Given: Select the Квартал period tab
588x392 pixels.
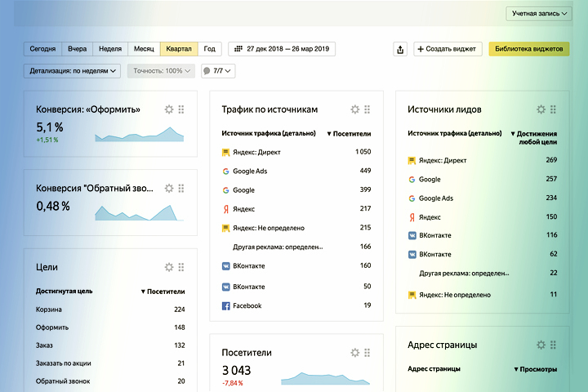Looking at the screenshot, I should click(179, 49).
